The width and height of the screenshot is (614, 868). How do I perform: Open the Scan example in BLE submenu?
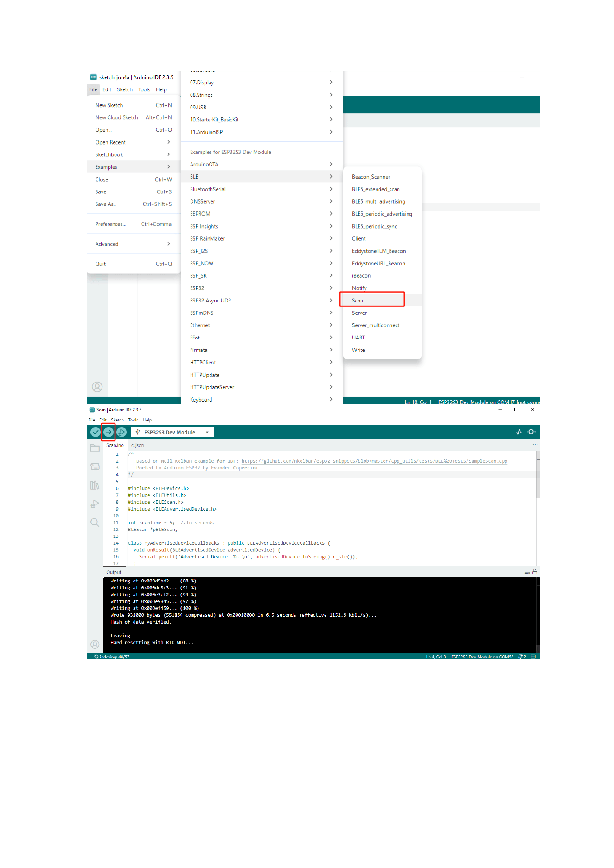pyautogui.click(x=382, y=300)
